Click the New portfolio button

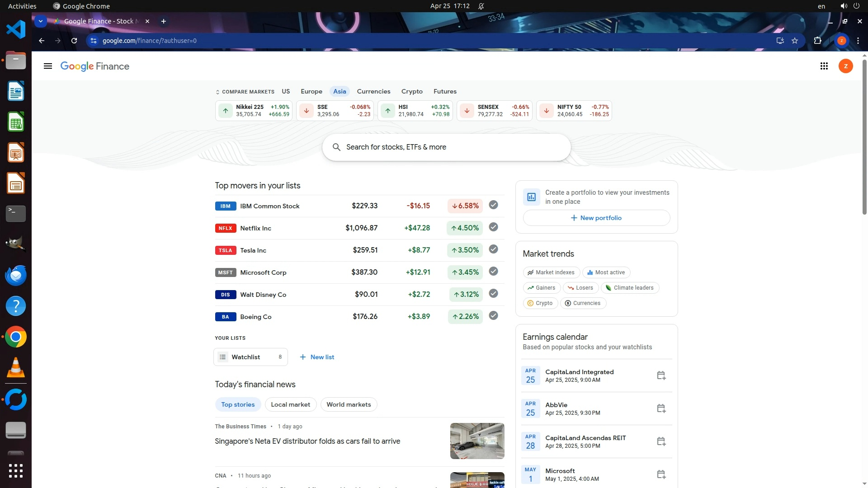click(x=596, y=218)
